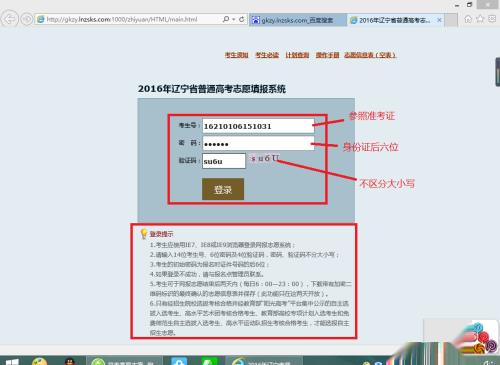Screen dimensions: 500x365
Task: Open a new tab with the blank tab button
Action: (451, 20)
